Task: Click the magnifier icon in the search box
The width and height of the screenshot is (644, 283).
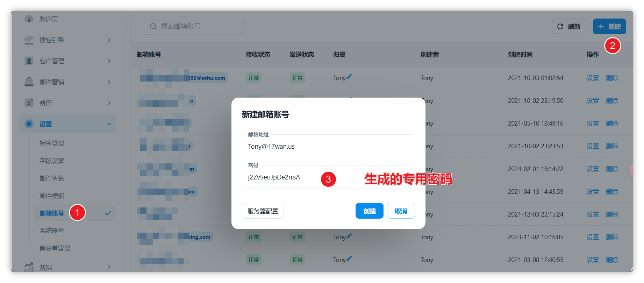Action: (153, 27)
